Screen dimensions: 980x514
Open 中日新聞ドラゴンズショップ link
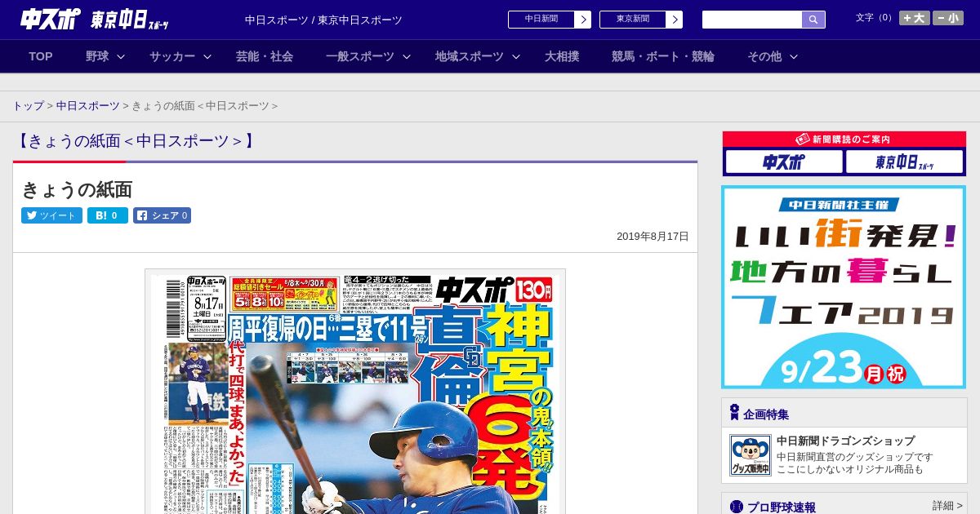click(x=845, y=441)
